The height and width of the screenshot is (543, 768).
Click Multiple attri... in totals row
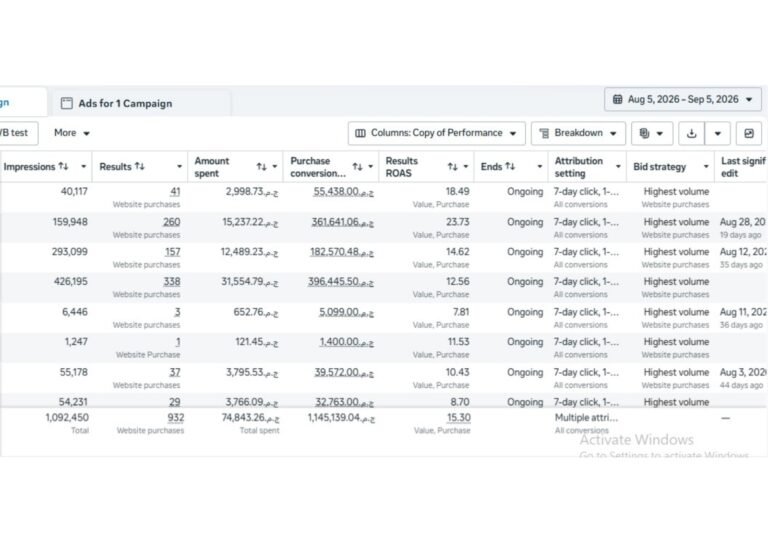point(586,418)
